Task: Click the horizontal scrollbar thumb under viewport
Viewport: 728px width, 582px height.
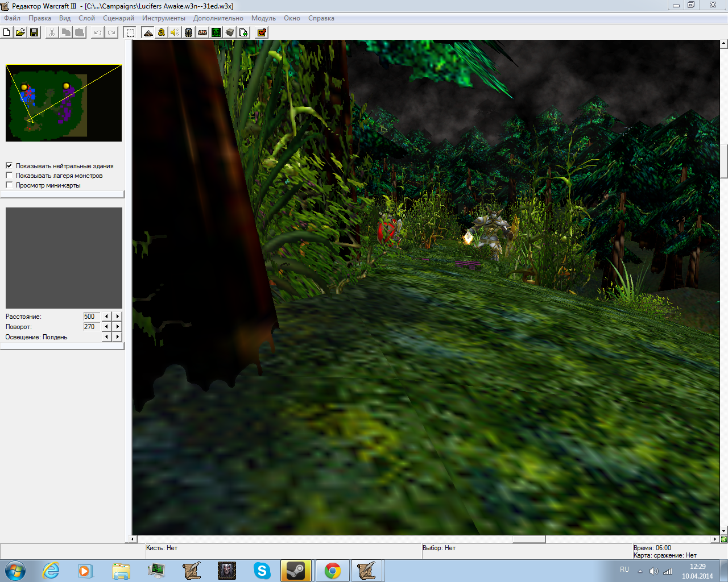Action: click(x=529, y=539)
